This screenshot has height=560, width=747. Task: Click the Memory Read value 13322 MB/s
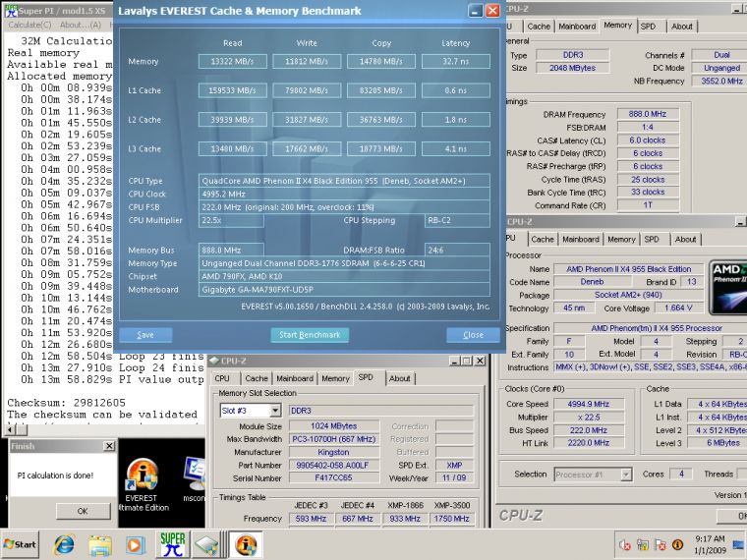coord(233,62)
